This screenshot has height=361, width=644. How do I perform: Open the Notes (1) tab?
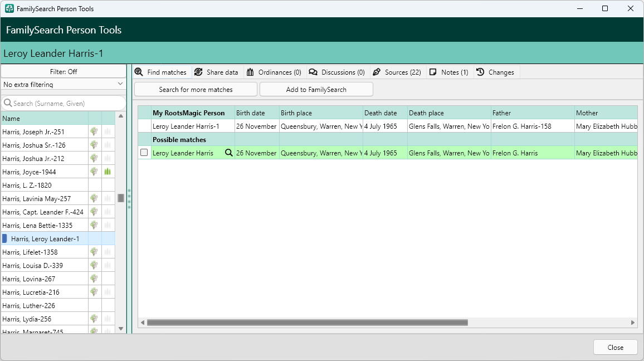coord(449,72)
